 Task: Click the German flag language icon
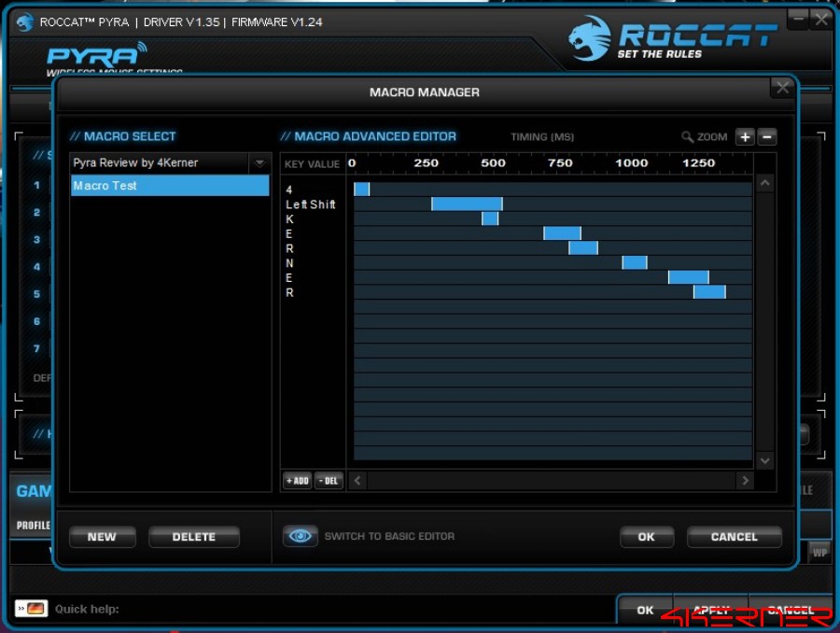click(x=31, y=609)
